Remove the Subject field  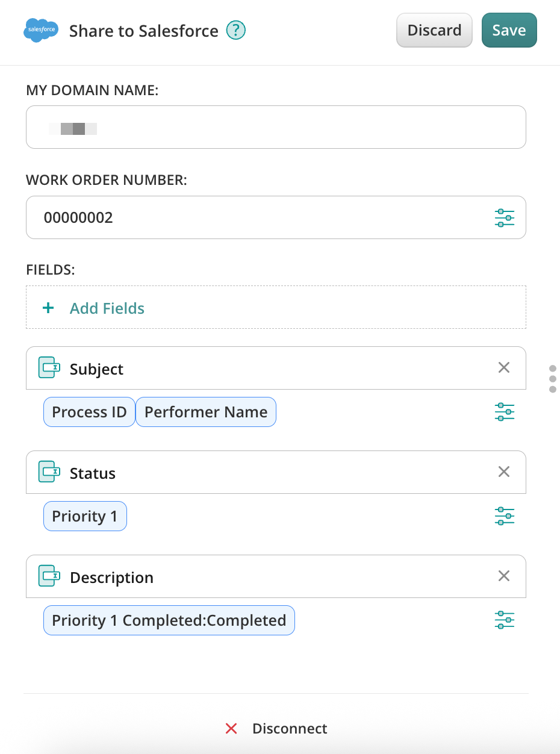(504, 367)
